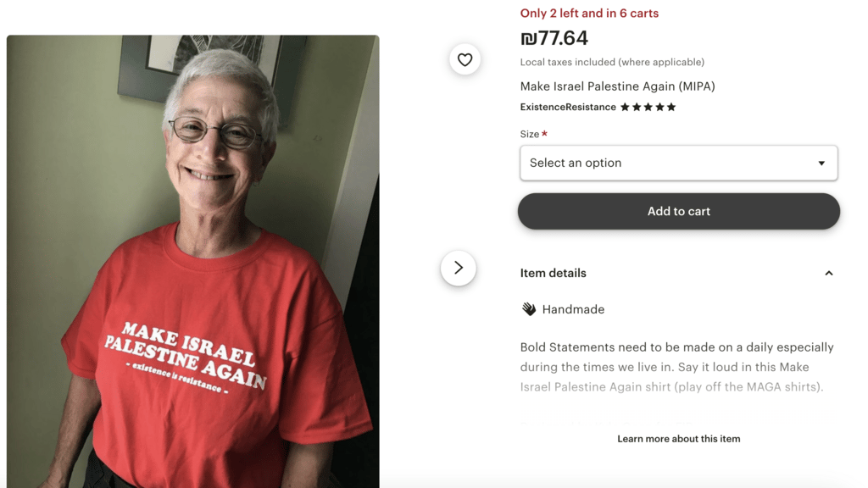Collapse the Item details chevron

[829, 274]
